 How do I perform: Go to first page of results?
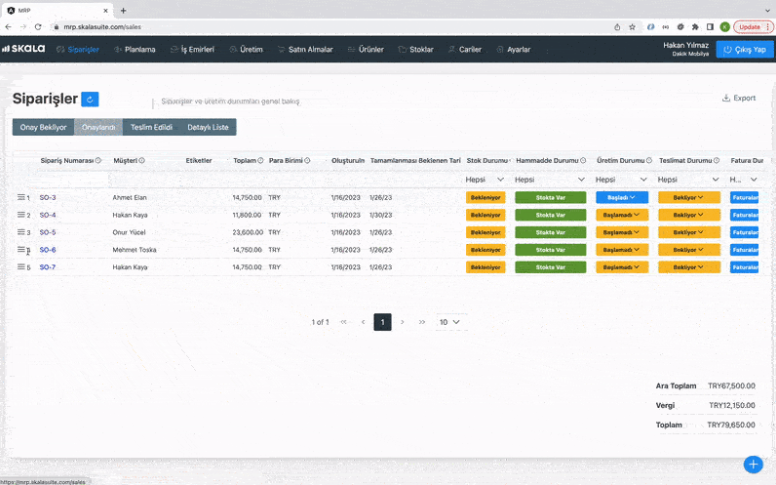click(343, 322)
